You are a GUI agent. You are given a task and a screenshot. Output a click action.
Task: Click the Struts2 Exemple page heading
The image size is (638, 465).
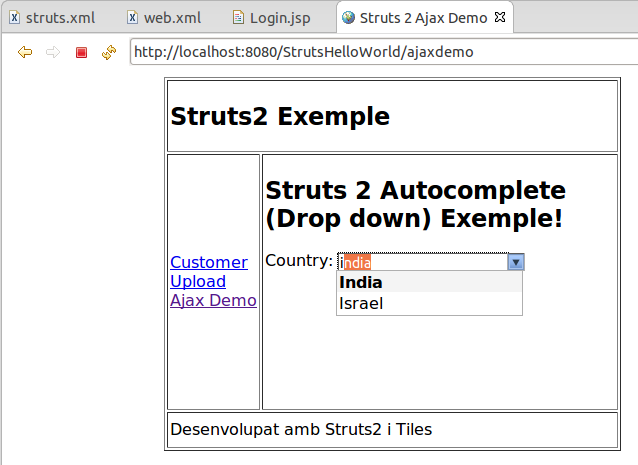[280, 116]
